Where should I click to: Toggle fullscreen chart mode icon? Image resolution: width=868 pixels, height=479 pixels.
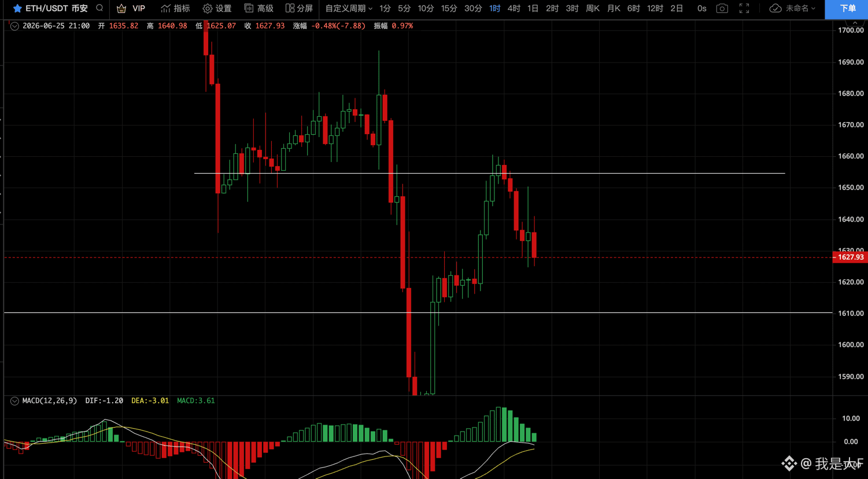744,9
